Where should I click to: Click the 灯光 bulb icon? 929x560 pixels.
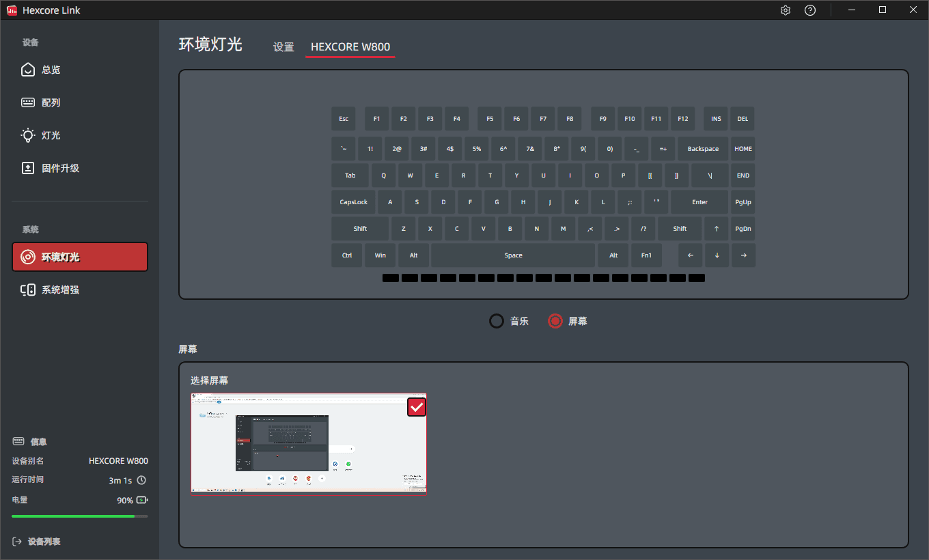[28, 135]
